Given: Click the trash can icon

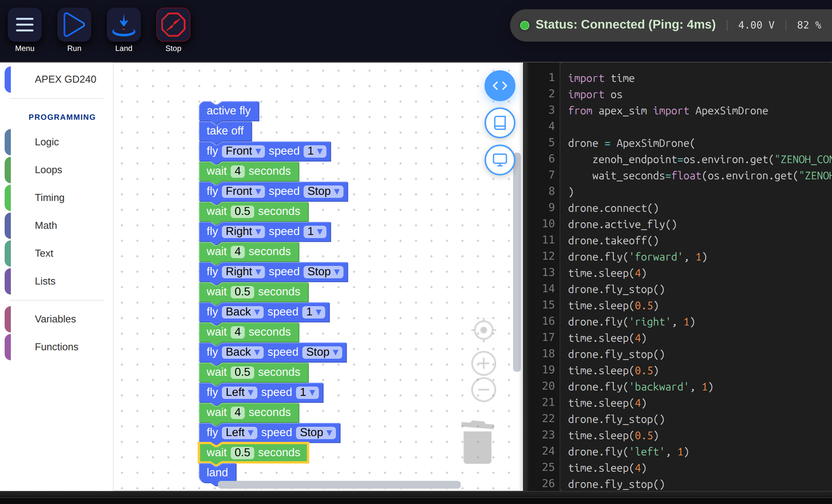Looking at the screenshot, I should click(477, 442).
